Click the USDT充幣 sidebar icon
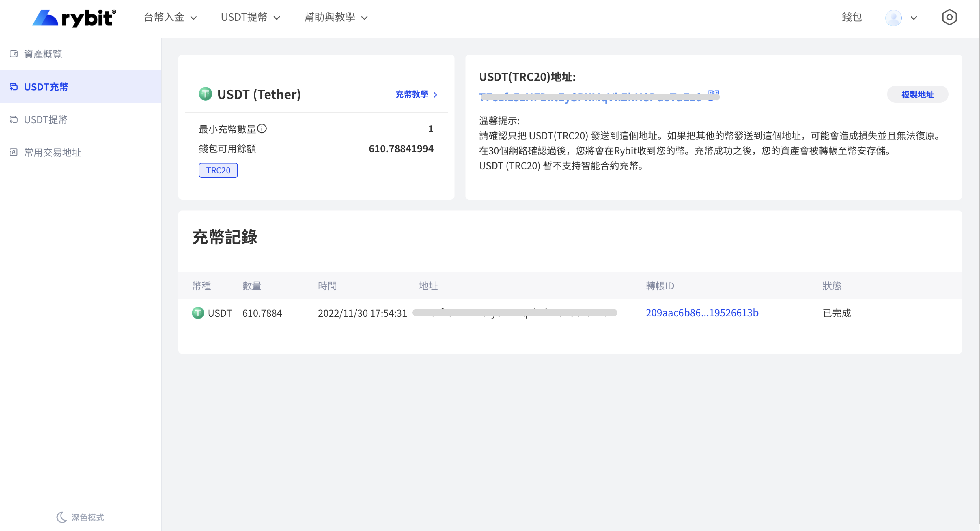The width and height of the screenshot is (980, 531). (x=14, y=87)
